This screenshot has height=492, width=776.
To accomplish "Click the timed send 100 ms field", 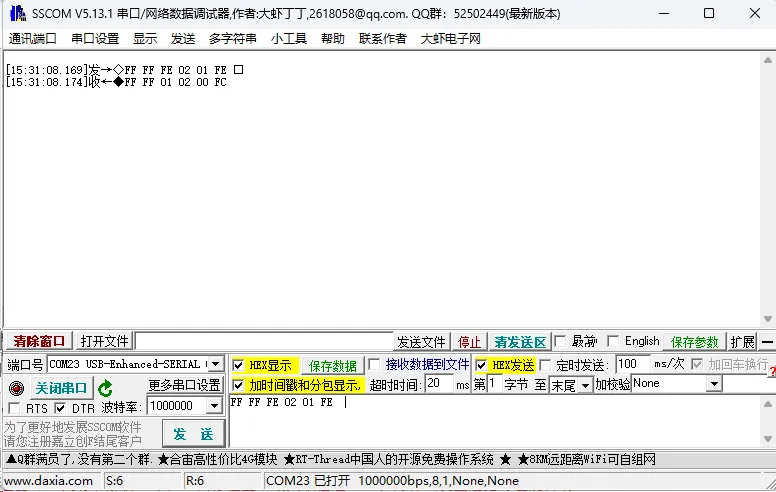I will (x=632, y=364).
